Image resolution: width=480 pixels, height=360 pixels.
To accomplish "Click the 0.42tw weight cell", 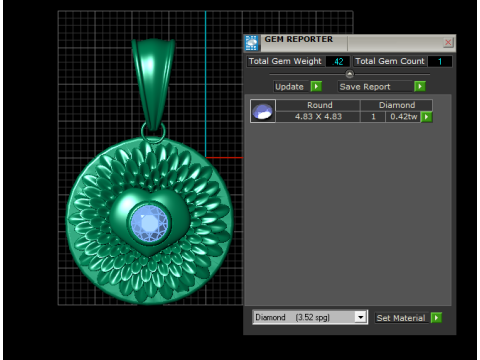I will pyautogui.click(x=403, y=117).
